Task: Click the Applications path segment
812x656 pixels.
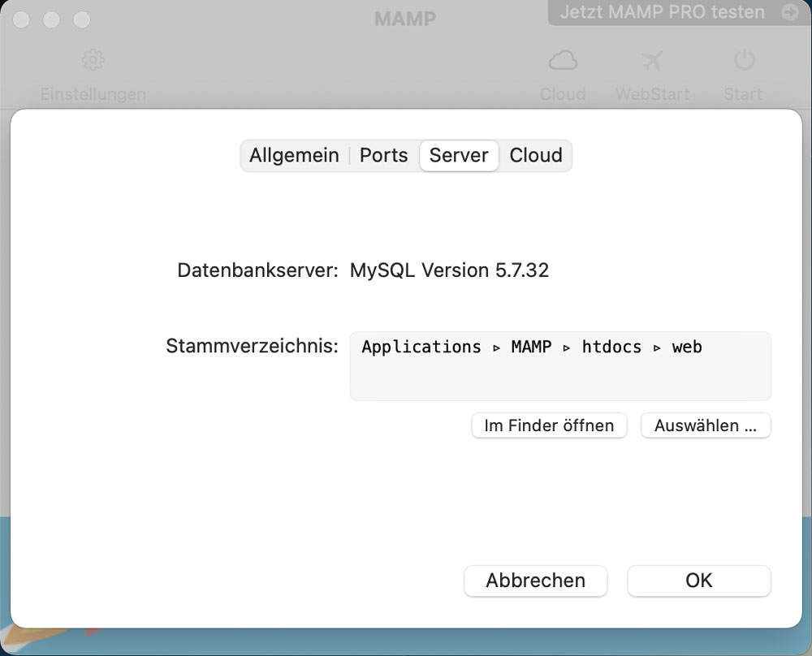Action: [x=421, y=347]
